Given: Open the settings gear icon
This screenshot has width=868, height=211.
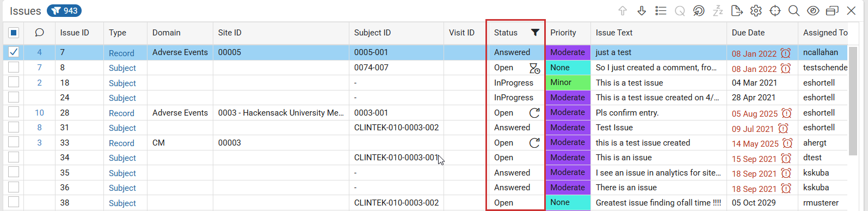Looking at the screenshot, I should tap(756, 11).
